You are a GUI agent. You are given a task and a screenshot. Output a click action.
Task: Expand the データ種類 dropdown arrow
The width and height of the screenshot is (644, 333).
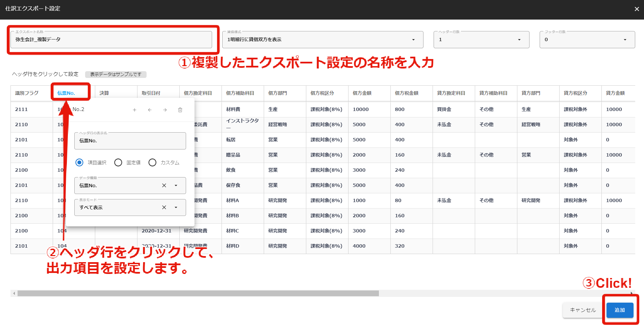pos(176,185)
